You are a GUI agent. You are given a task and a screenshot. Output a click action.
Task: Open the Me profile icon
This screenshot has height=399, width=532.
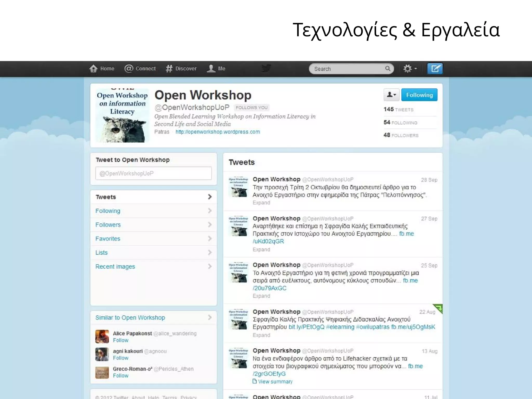(211, 69)
